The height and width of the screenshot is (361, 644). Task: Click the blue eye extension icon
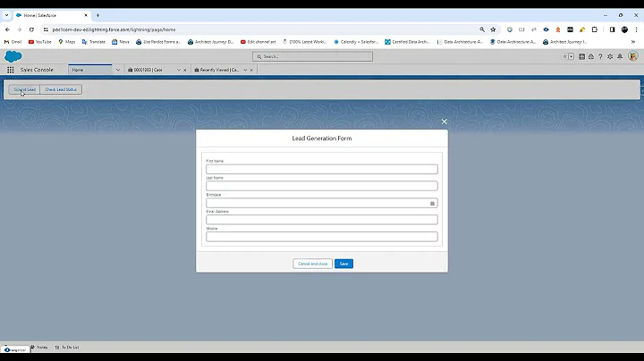(546, 29)
